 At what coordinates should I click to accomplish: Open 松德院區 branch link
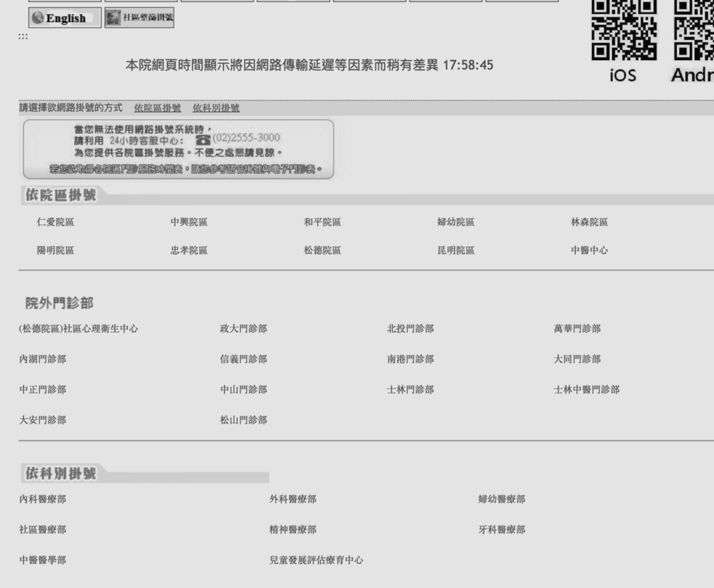pyautogui.click(x=322, y=250)
